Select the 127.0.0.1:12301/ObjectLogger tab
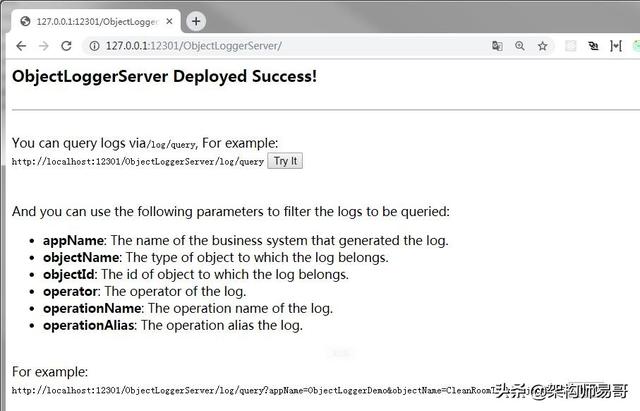 coord(96,21)
